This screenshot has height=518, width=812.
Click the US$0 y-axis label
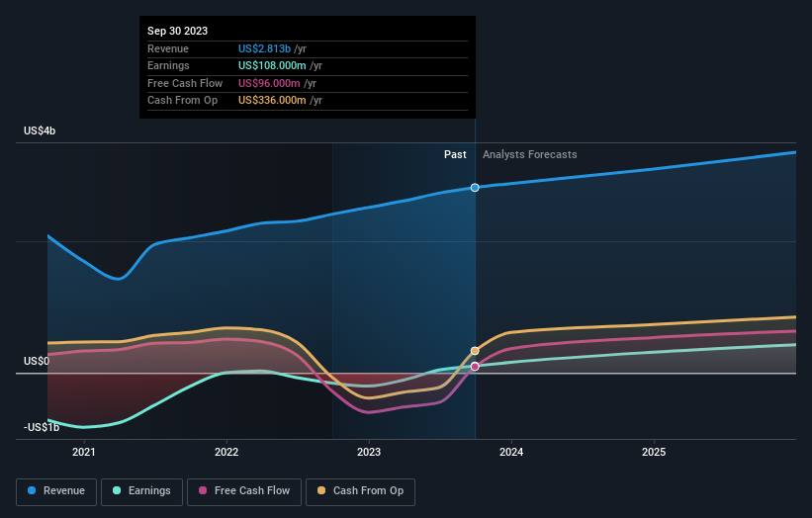[37, 361]
